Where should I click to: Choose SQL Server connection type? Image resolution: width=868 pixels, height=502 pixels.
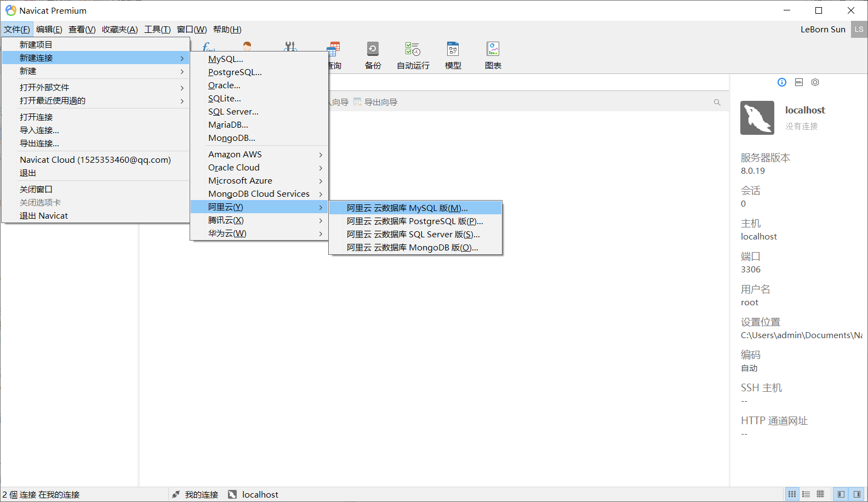click(x=259, y=112)
